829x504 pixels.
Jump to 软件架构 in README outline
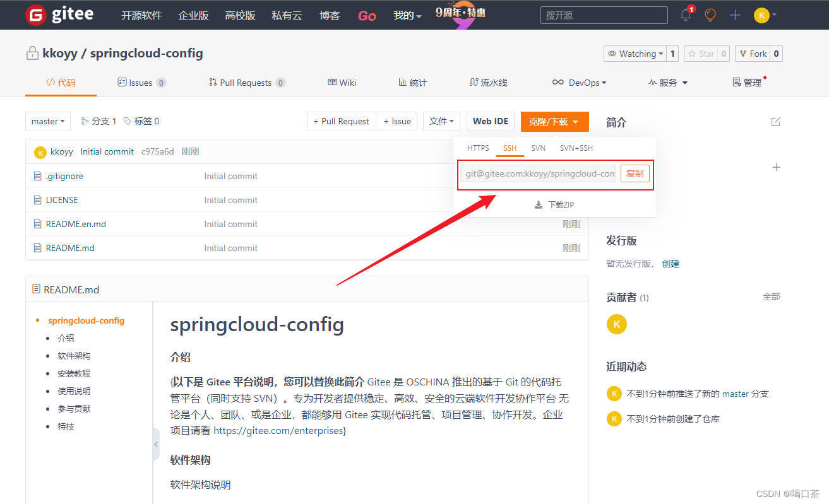point(74,356)
